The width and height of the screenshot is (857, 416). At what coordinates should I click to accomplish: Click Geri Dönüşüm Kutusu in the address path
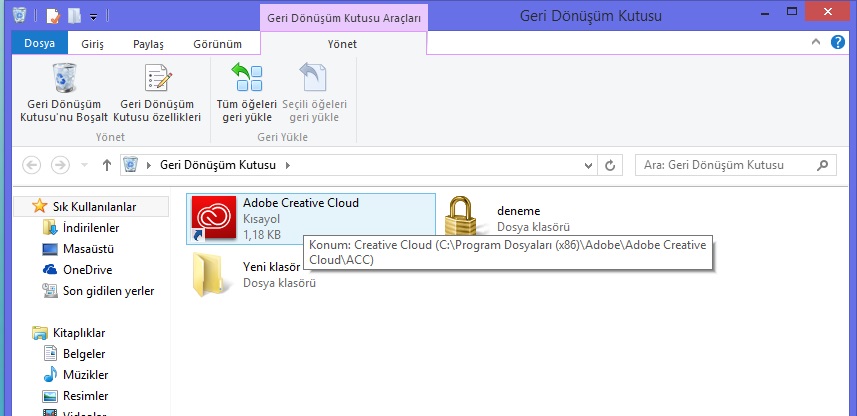coord(218,165)
